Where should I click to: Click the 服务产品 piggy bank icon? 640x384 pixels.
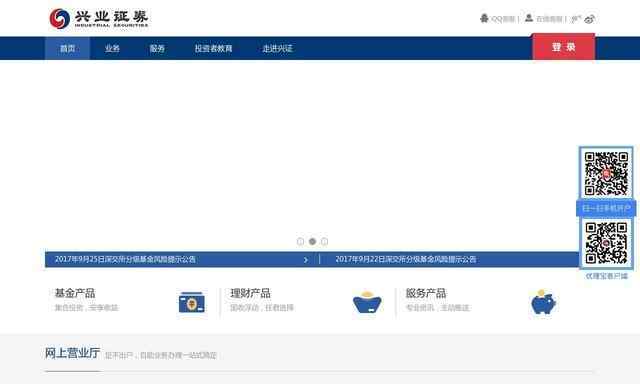coord(543,302)
